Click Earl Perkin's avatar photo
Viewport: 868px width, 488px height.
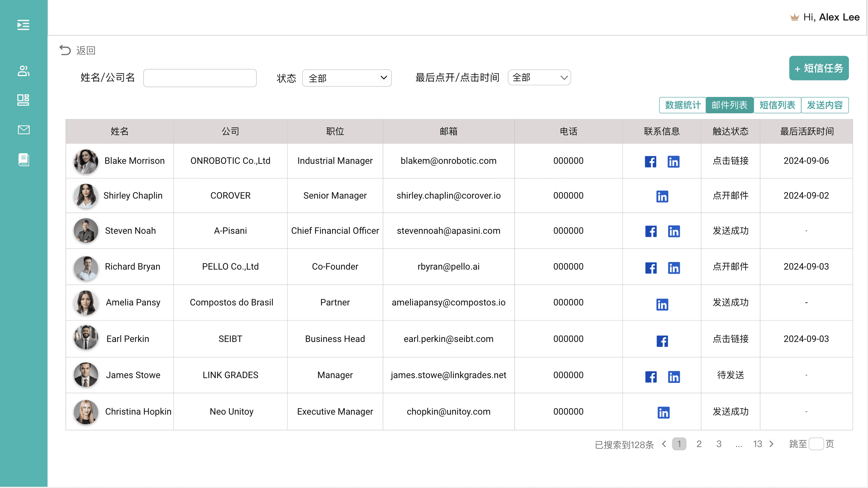point(86,338)
